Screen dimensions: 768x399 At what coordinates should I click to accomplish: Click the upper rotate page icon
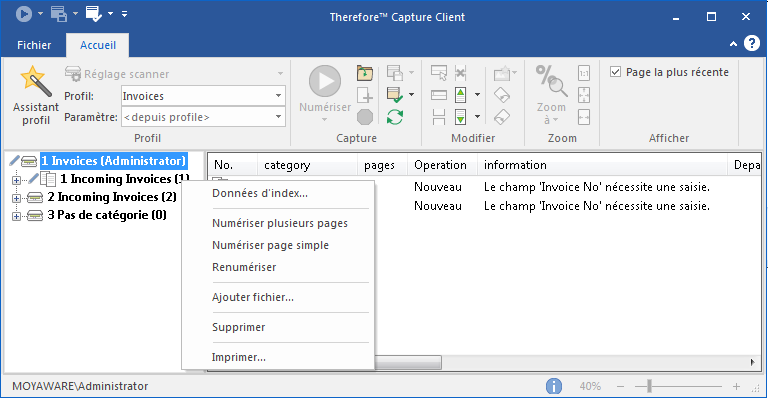point(502,95)
